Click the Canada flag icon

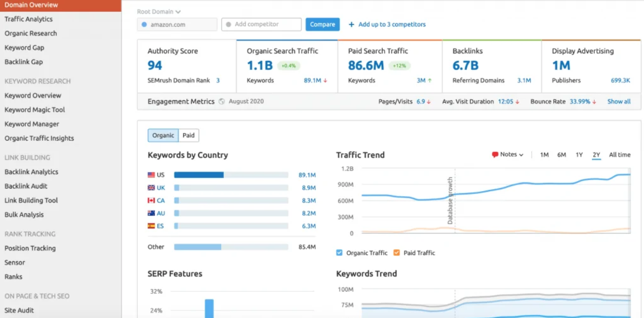tap(151, 200)
